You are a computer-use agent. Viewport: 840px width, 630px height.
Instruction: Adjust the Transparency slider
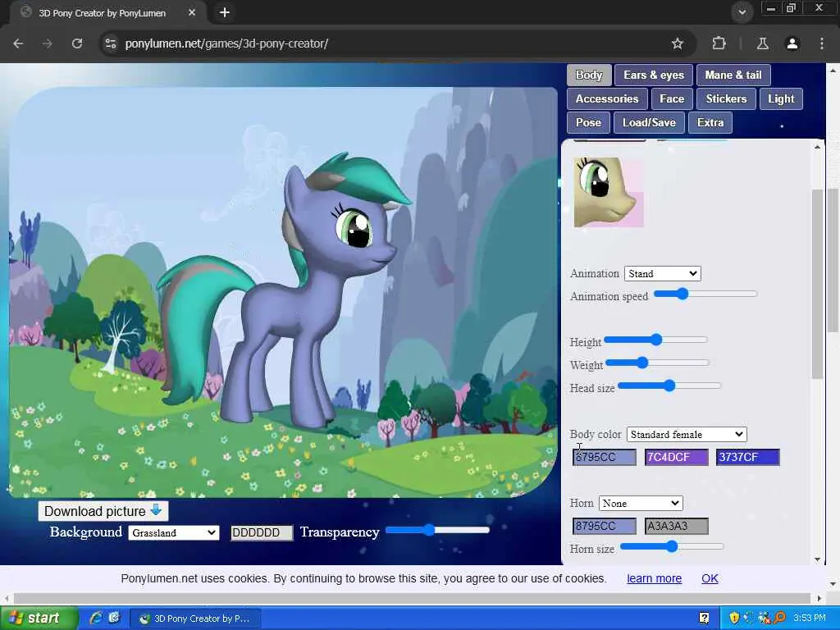[437, 531]
